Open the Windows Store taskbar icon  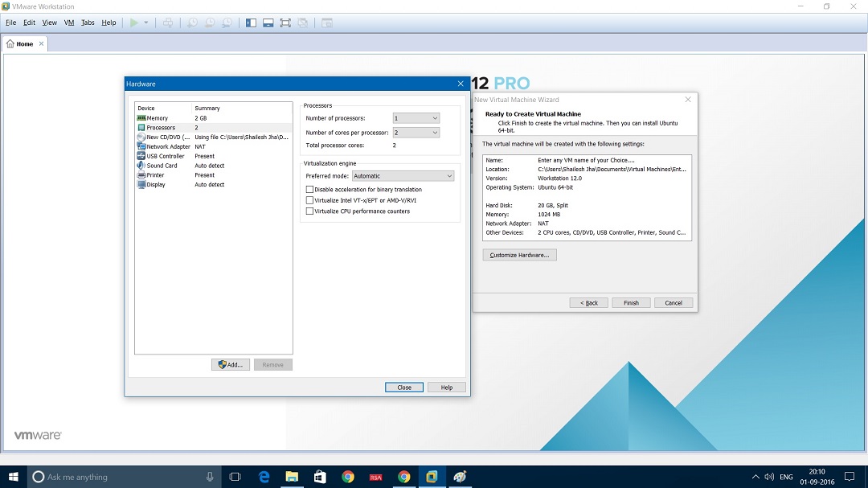[320, 477]
